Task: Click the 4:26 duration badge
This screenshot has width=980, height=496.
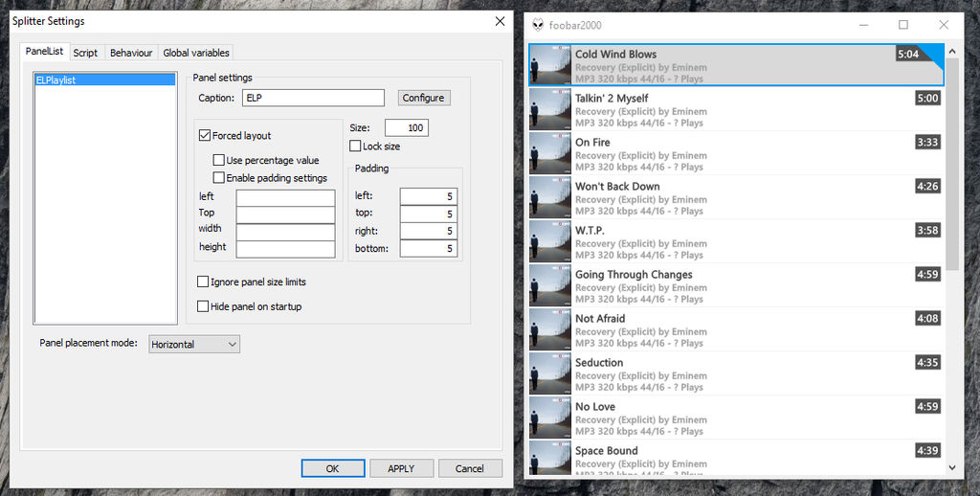Action: pos(927,186)
